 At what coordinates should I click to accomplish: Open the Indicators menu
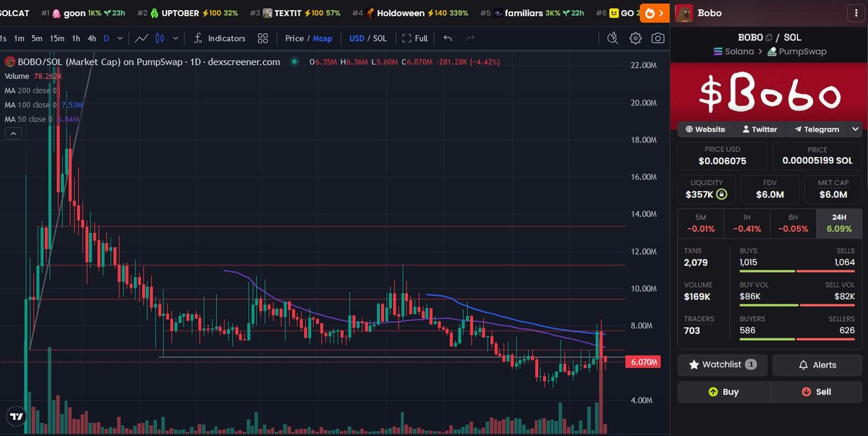coord(219,38)
